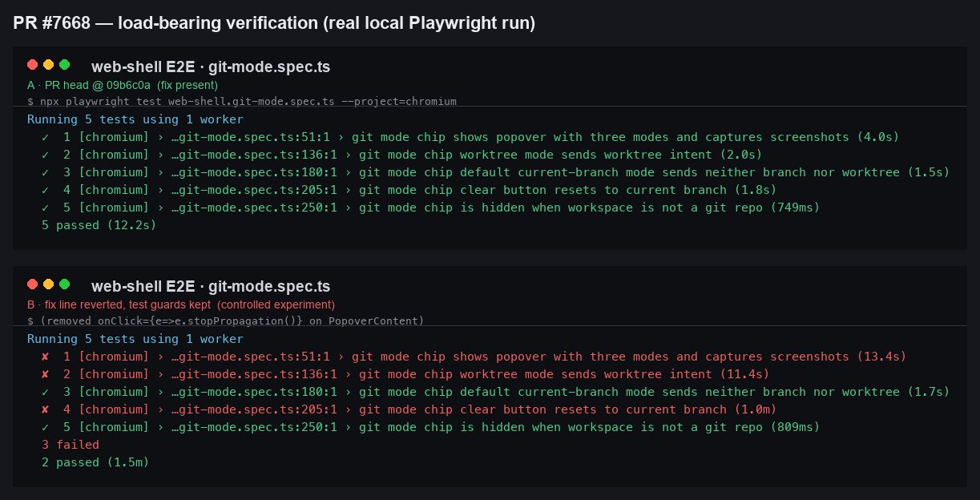The height and width of the screenshot is (500, 980).
Task: Click passing test 1 line showing (4.0s)
Action: [470, 137]
